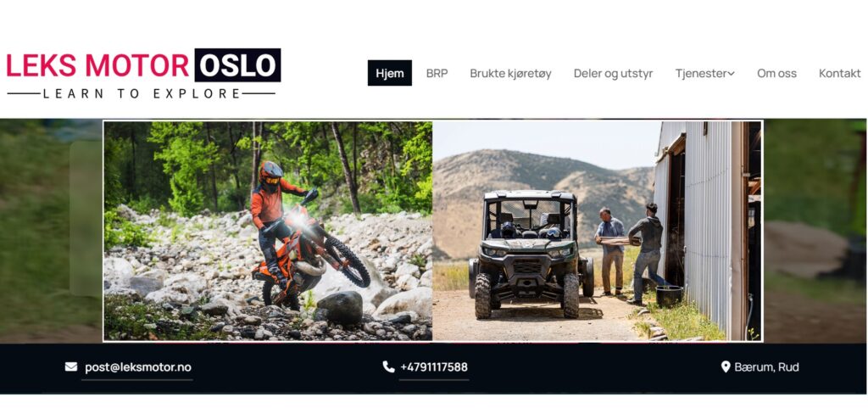Open the Kontakt page
The width and height of the screenshot is (868, 408).
840,74
